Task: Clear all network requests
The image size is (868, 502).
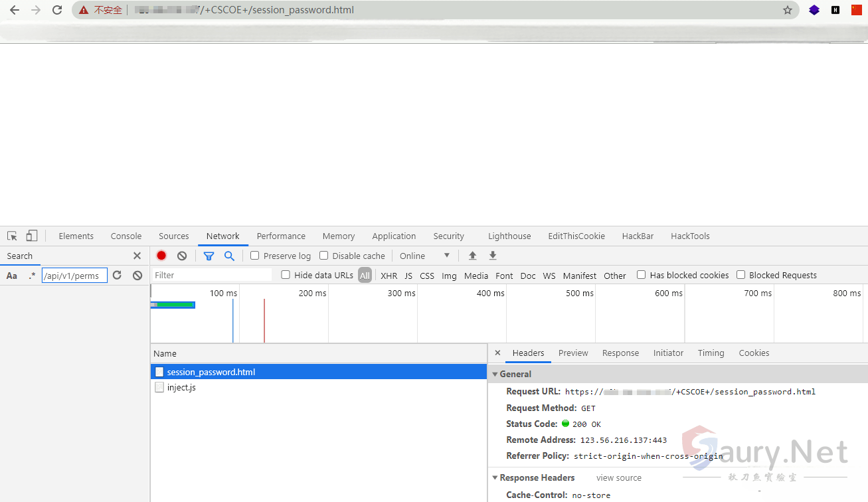Action: point(181,256)
